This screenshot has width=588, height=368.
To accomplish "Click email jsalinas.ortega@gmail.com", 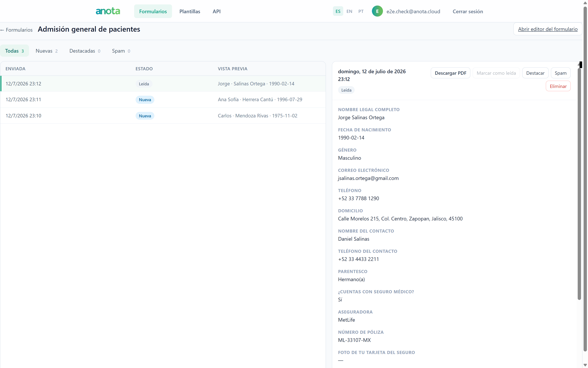I will (x=368, y=178).
